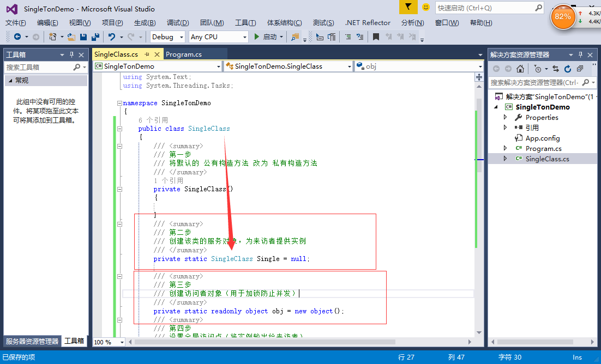Click the Find in Files toolbar icon
601x364 pixels.
295,37
